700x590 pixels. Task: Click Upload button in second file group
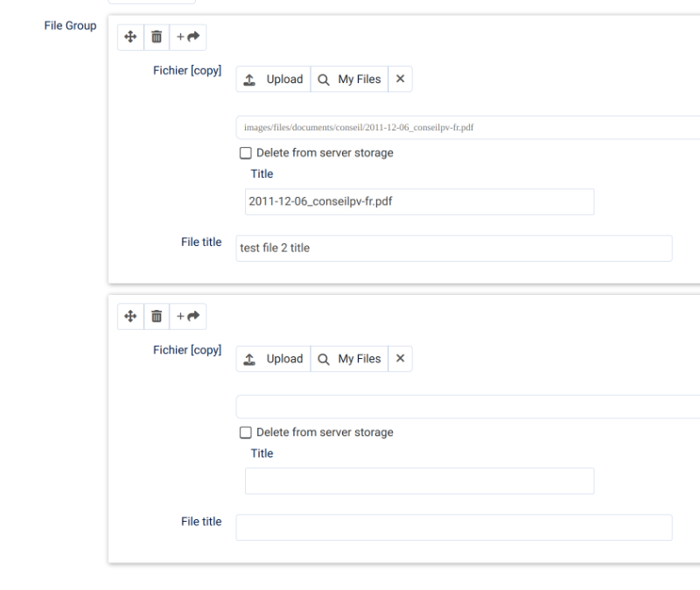tap(273, 359)
